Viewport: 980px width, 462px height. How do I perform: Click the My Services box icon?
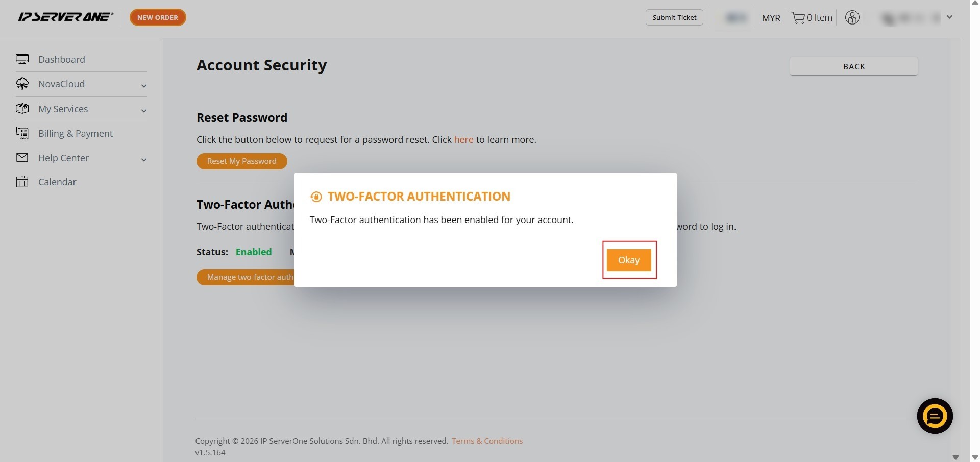click(x=22, y=109)
